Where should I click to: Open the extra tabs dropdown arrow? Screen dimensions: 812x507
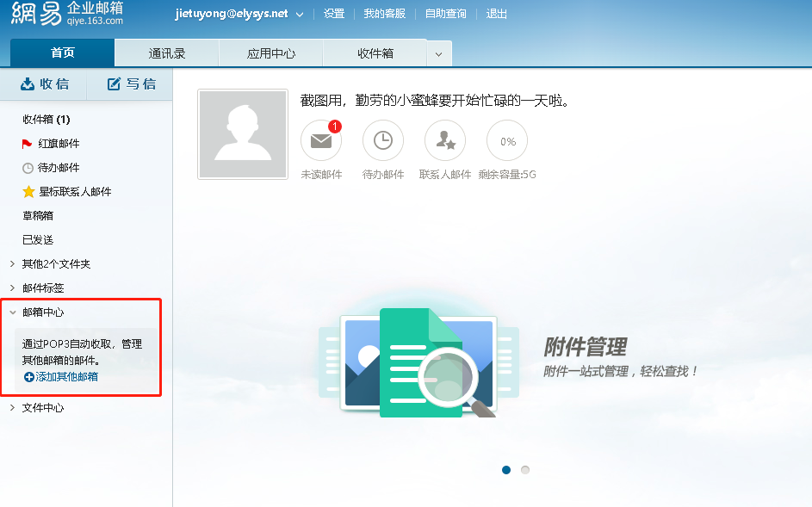click(437, 52)
